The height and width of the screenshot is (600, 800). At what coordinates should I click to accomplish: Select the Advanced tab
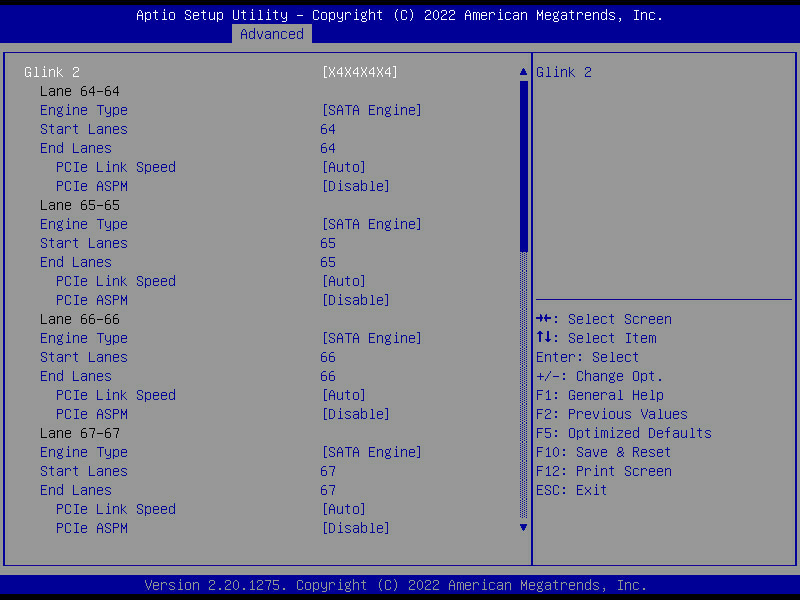271,34
